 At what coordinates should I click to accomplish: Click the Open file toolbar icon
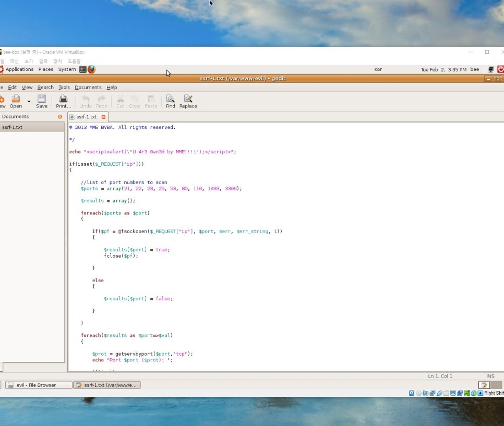point(16,102)
